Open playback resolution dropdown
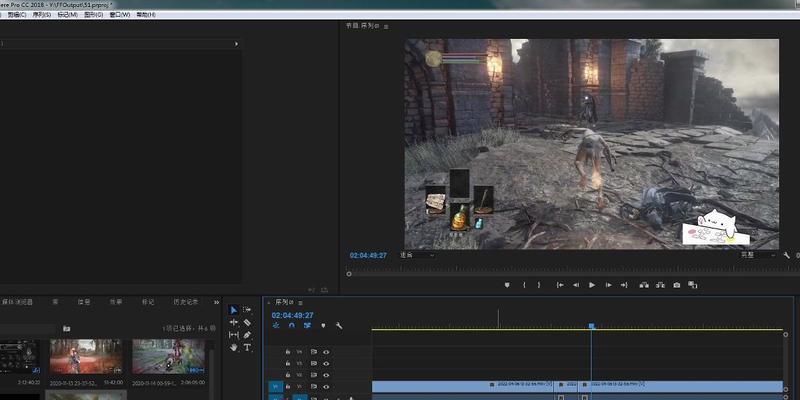This screenshot has width=800, height=400. coord(758,255)
